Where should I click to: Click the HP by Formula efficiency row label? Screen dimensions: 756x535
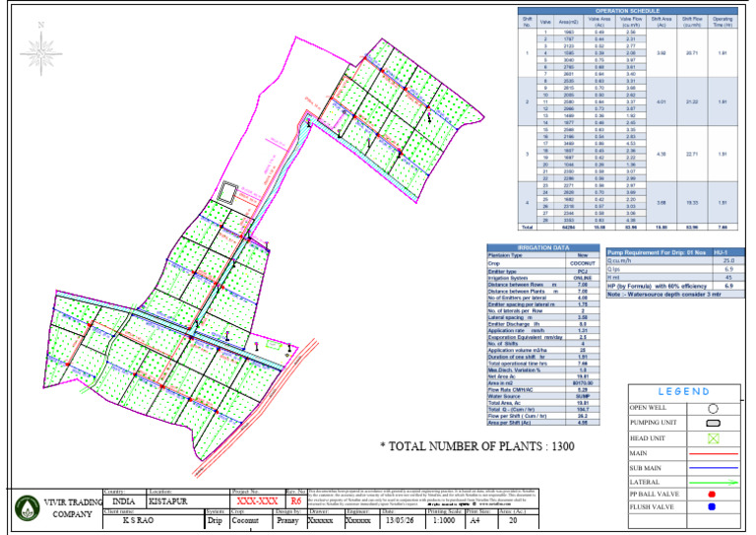(x=657, y=286)
